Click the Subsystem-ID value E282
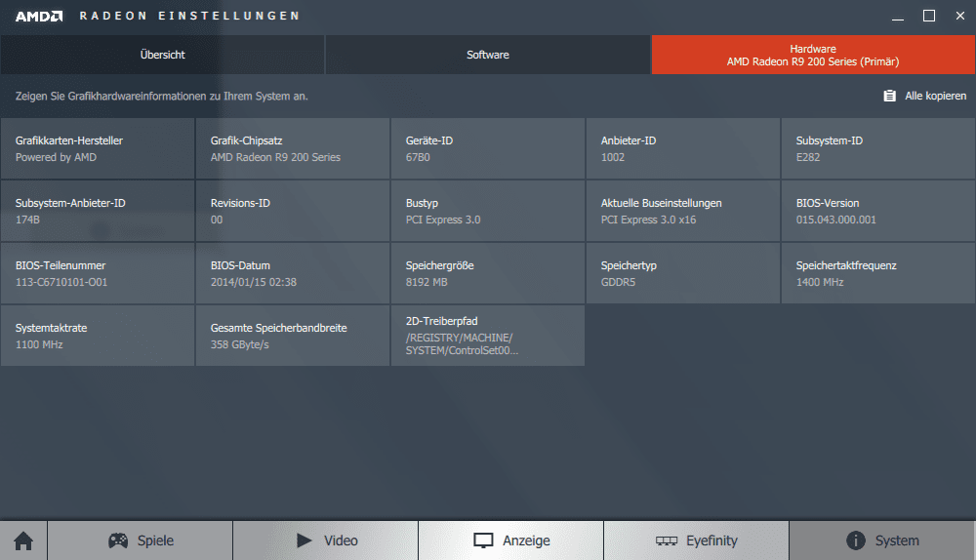This screenshot has height=560, width=976. pos(808,157)
